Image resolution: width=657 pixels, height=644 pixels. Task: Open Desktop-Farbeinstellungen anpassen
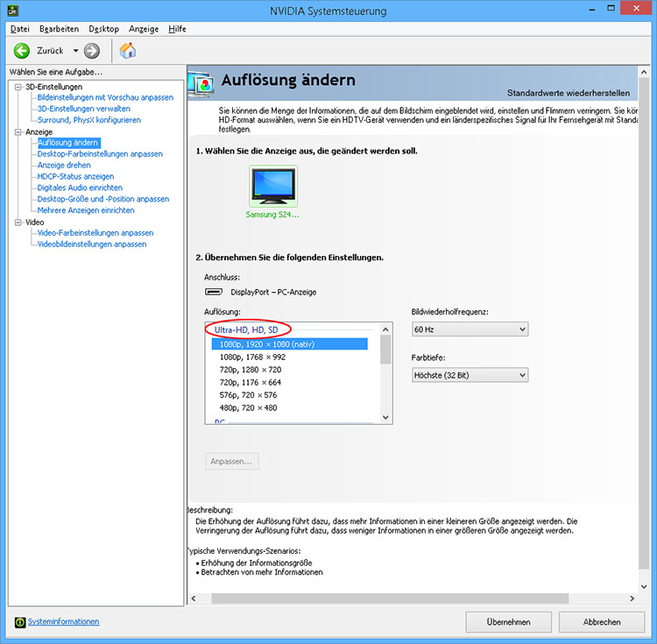point(100,154)
